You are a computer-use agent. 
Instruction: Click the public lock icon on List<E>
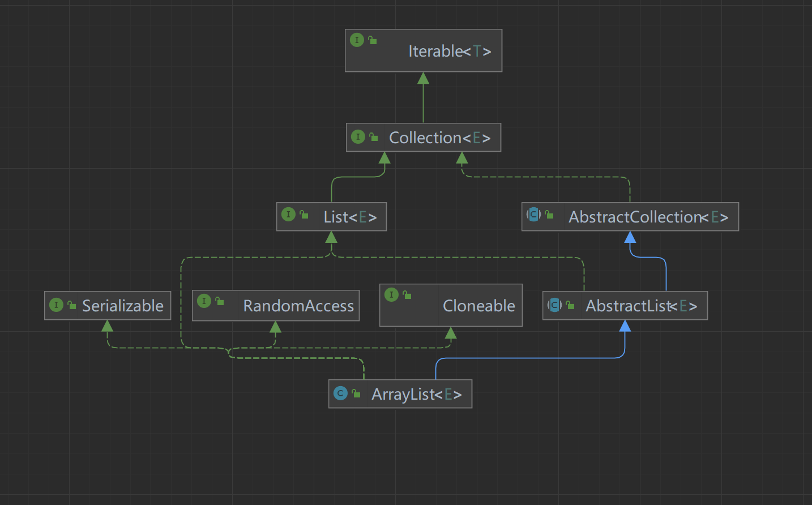(304, 215)
